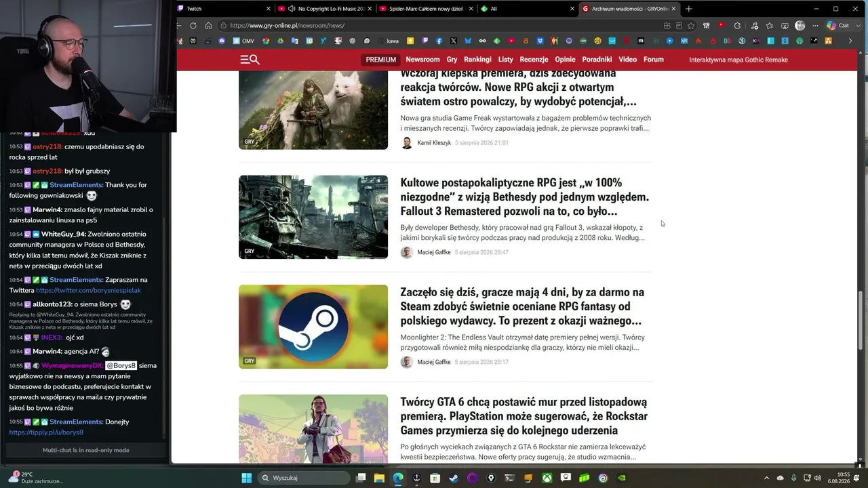Bookmark this page with the star icon
The height and width of the screenshot is (488, 868).
pos(691,26)
